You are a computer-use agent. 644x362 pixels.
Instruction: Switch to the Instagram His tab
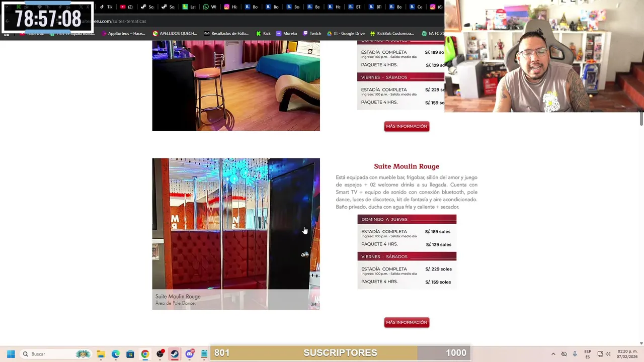pyautogui.click(x=231, y=7)
